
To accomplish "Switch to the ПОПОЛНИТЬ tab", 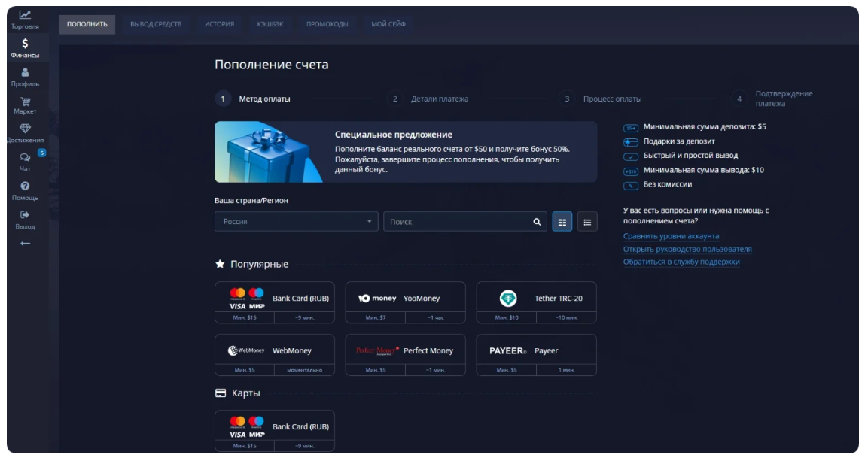I will point(87,24).
